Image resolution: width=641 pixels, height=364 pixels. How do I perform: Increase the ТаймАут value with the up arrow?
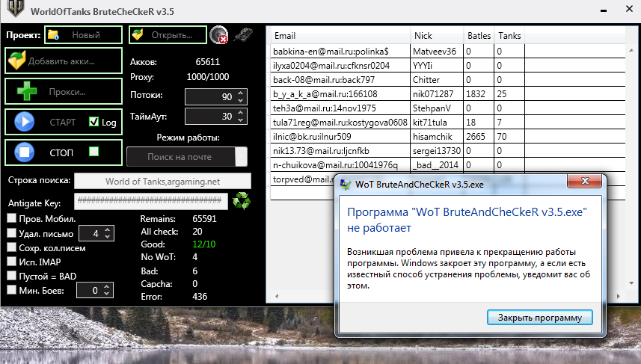(241, 113)
